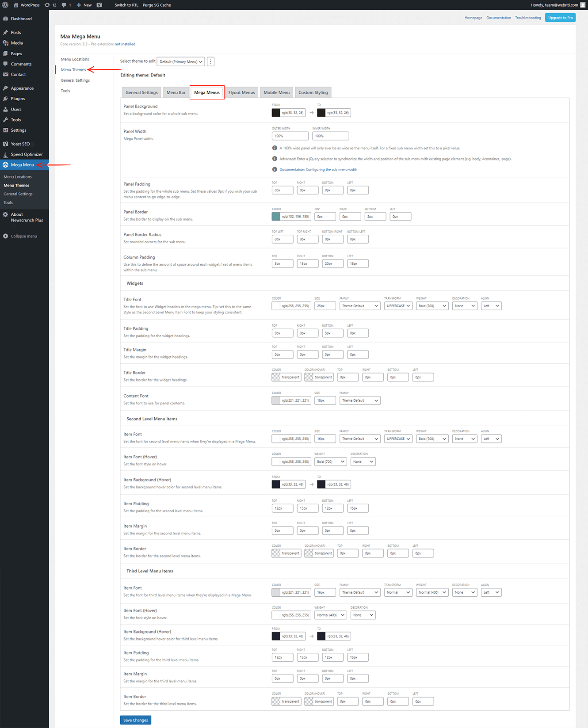Open the Documentation link at top
Screen dimensions: 588x728
[x=499, y=18]
